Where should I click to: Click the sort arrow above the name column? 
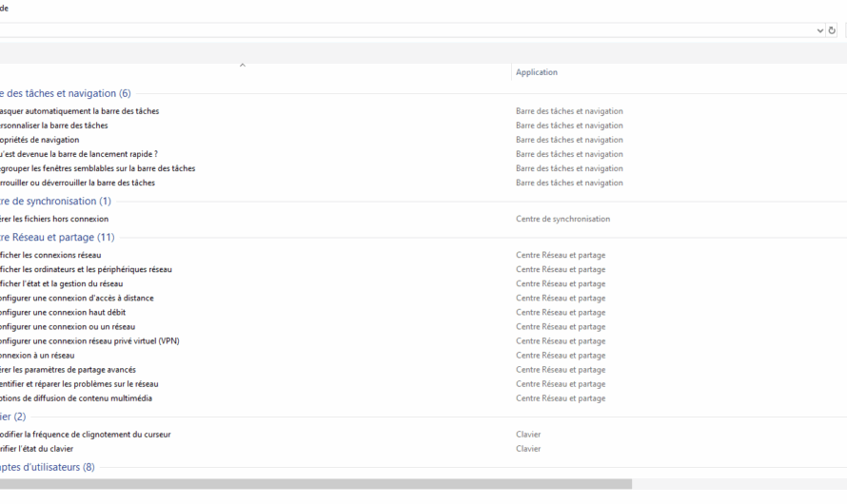click(242, 65)
